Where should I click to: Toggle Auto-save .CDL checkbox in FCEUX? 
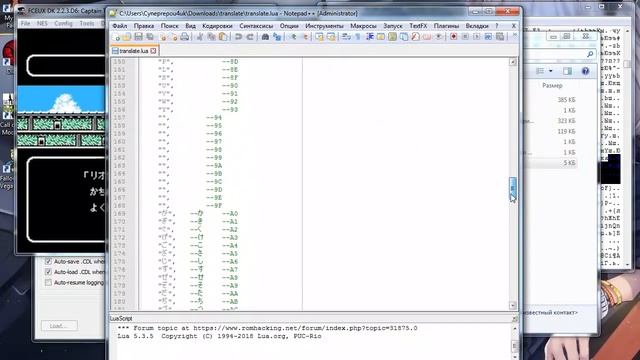pyautogui.click(x=49, y=261)
